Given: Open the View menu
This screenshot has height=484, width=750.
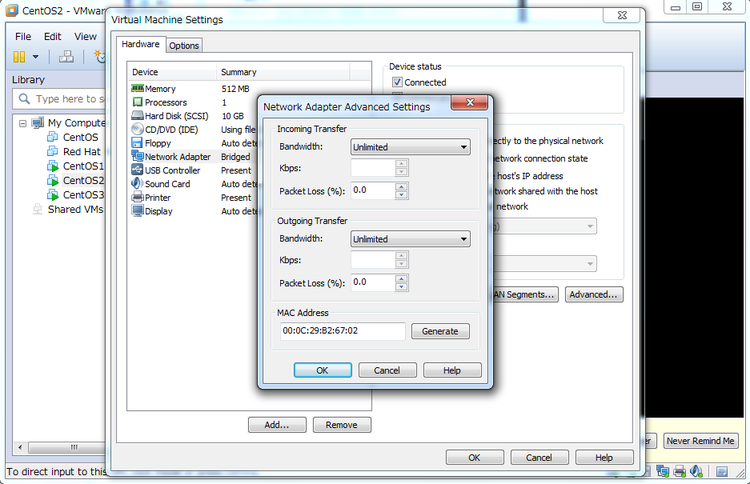Looking at the screenshot, I should pyautogui.click(x=85, y=36).
